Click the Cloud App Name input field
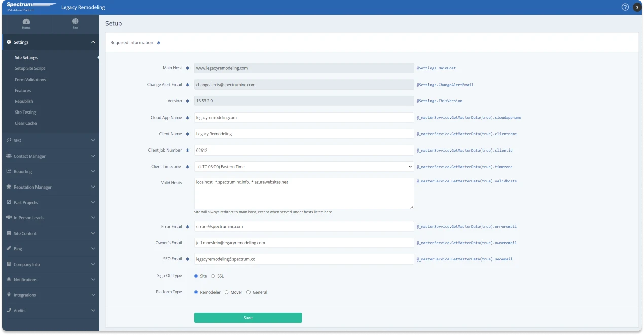 (x=304, y=117)
